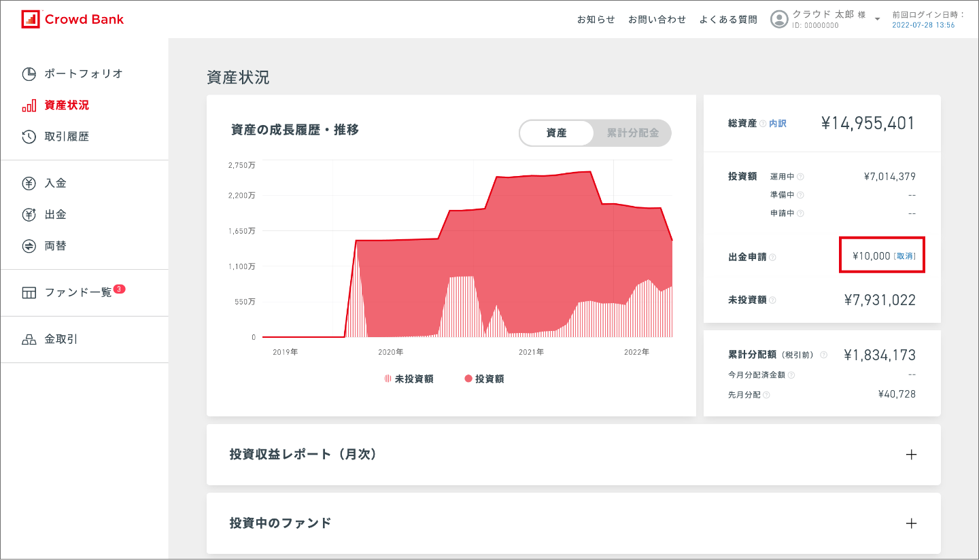Image resolution: width=979 pixels, height=560 pixels.
Task: Open the user account dropdown arrow
Action: 878,19
